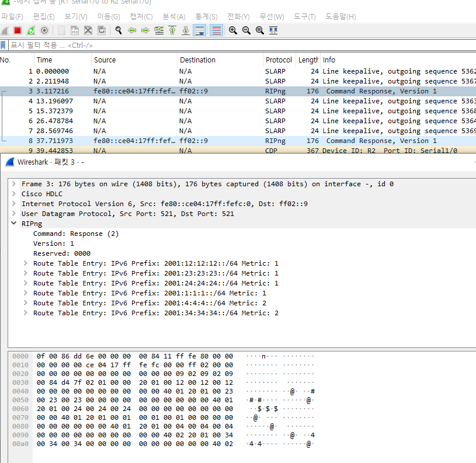Screen dimensions: 476x463
Task: Toggle packet list colorization
Action: click(x=217, y=30)
